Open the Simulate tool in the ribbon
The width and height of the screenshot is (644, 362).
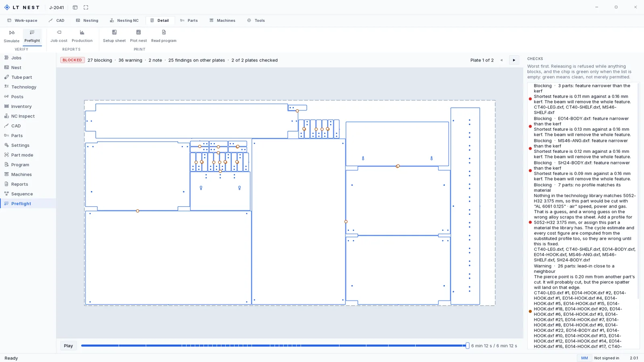pos(12,36)
